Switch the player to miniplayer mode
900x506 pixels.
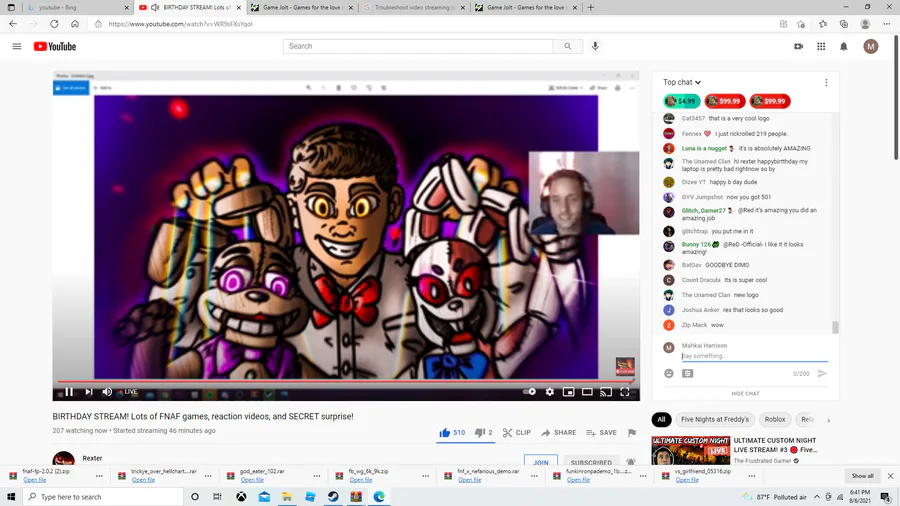coord(568,392)
